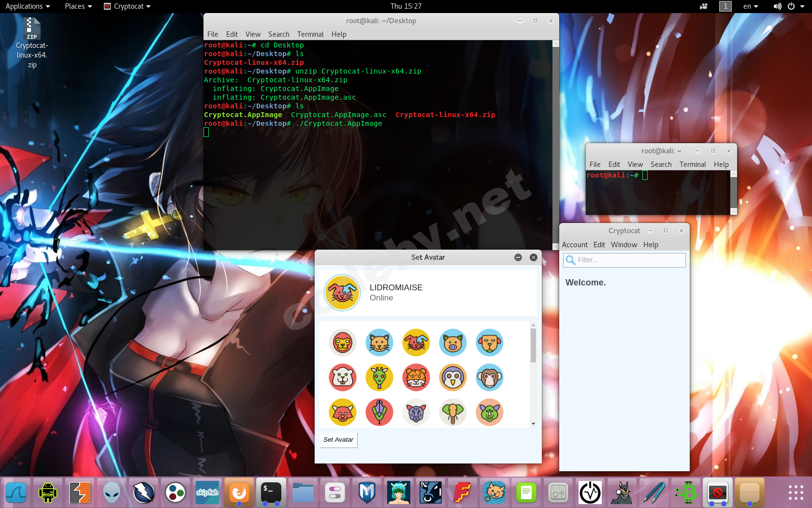The height and width of the screenshot is (508, 812).
Task: Select the Cryptocat-linux-x64.zip desktop file
Action: tap(32, 43)
